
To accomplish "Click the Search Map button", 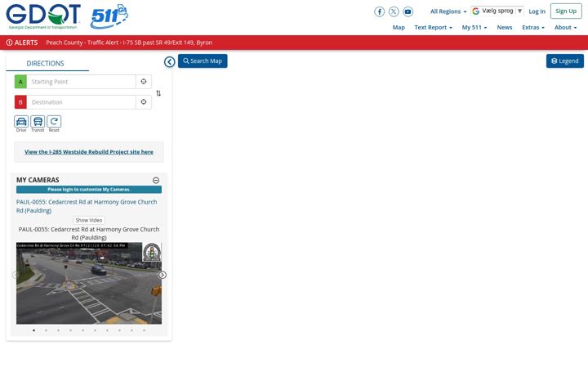I will tap(203, 61).
